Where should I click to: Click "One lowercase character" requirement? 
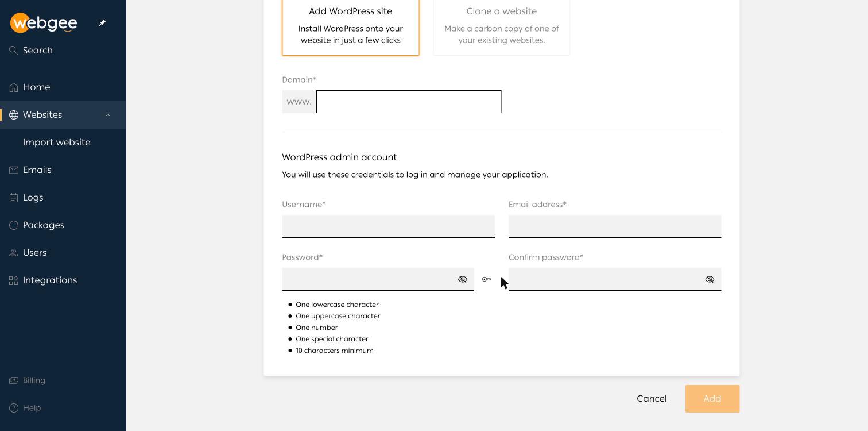point(337,305)
